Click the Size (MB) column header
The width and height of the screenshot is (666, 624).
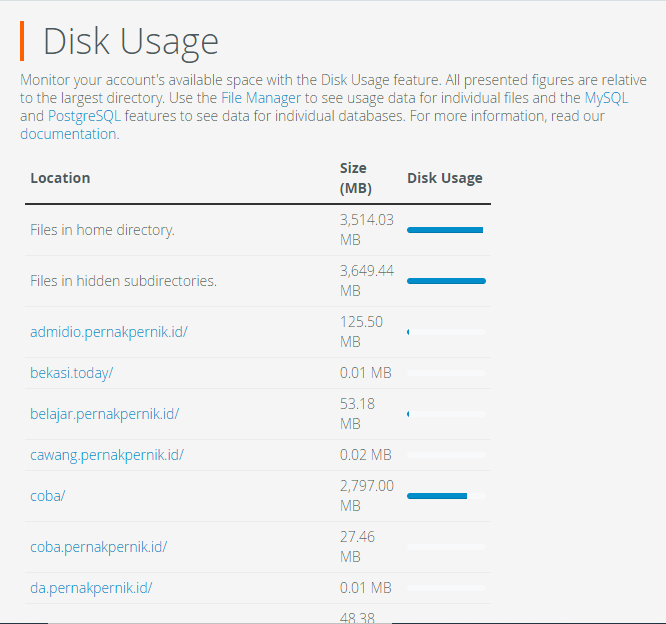tap(353, 178)
